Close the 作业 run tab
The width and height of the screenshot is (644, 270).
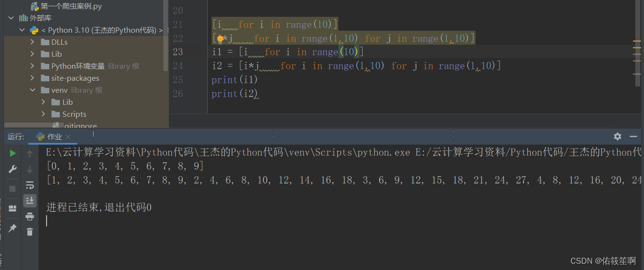click(68, 137)
